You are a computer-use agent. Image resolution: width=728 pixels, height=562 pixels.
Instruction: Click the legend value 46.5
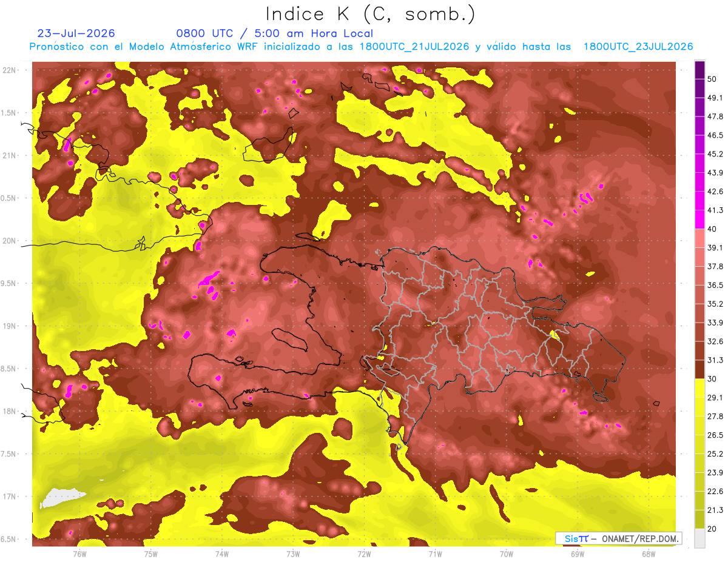point(715,135)
